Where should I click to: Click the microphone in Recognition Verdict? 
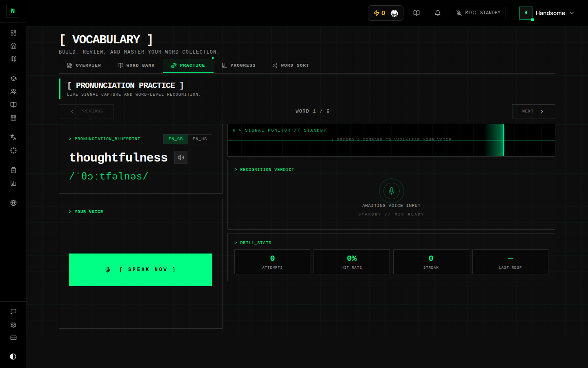(391, 191)
